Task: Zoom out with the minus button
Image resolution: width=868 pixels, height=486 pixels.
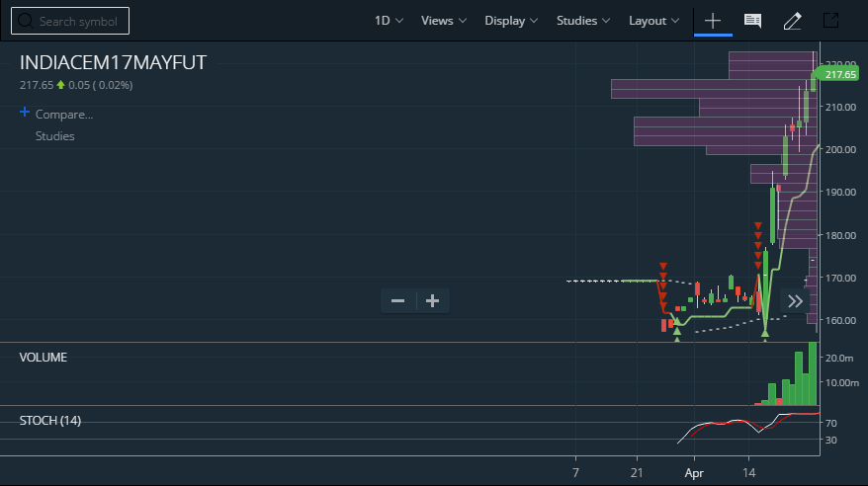Action: (397, 300)
